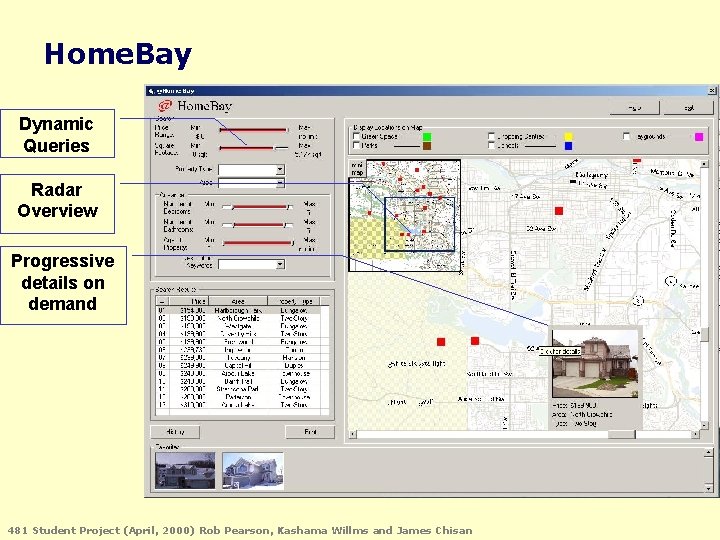Click the house photo in the map popup
Image resolution: width=720 pixels, height=540 pixels.
pyautogui.click(x=595, y=364)
